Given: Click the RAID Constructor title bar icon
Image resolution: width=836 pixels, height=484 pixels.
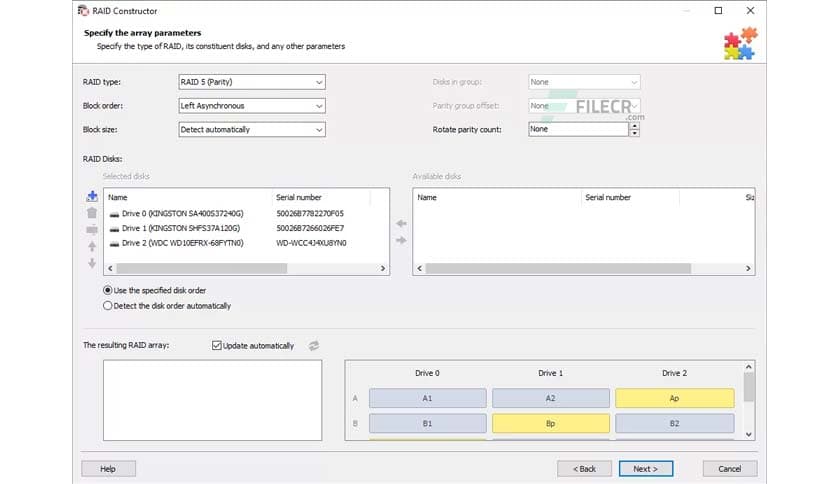Looking at the screenshot, I should (x=83, y=11).
